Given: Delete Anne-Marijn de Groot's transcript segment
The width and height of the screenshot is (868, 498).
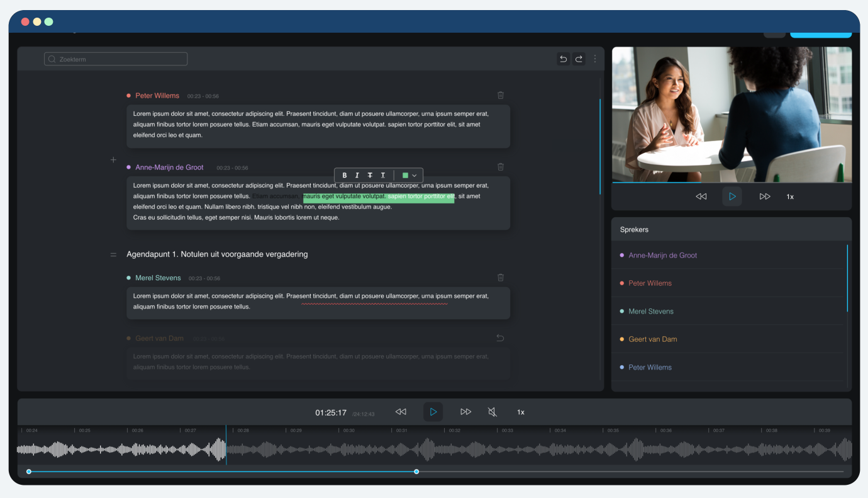Looking at the screenshot, I should click(x=501, y=167).
